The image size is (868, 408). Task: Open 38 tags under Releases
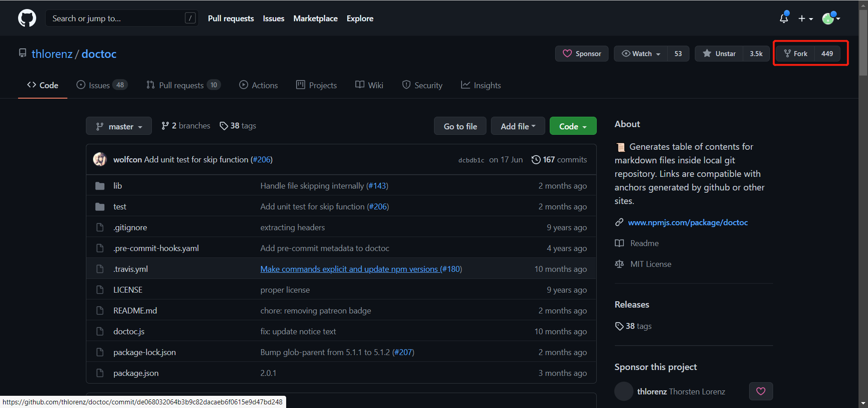tap(633, 326)
